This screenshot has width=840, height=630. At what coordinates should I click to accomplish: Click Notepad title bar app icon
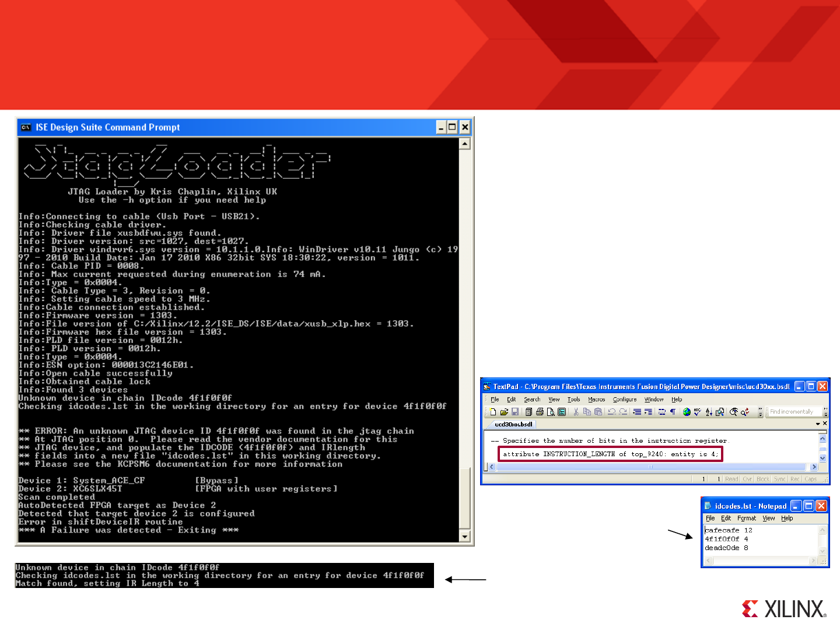pyautogui.click(x=708, y=506)
